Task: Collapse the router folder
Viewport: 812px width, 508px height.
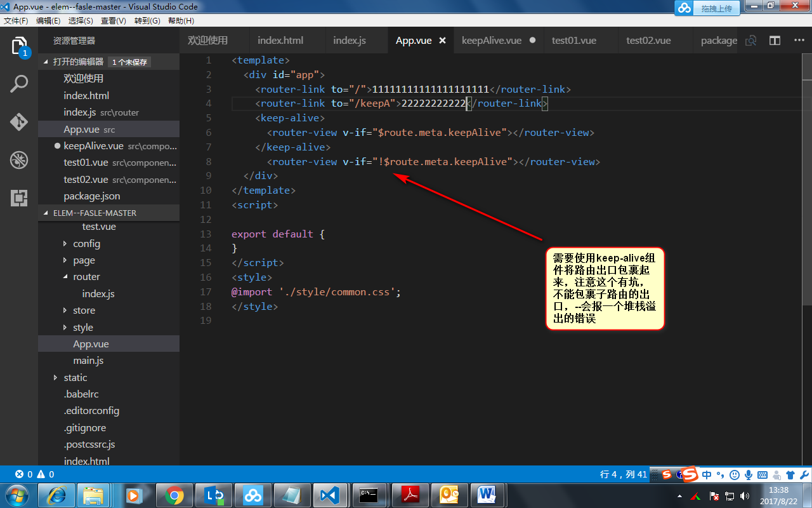Action: coord(65,277)
